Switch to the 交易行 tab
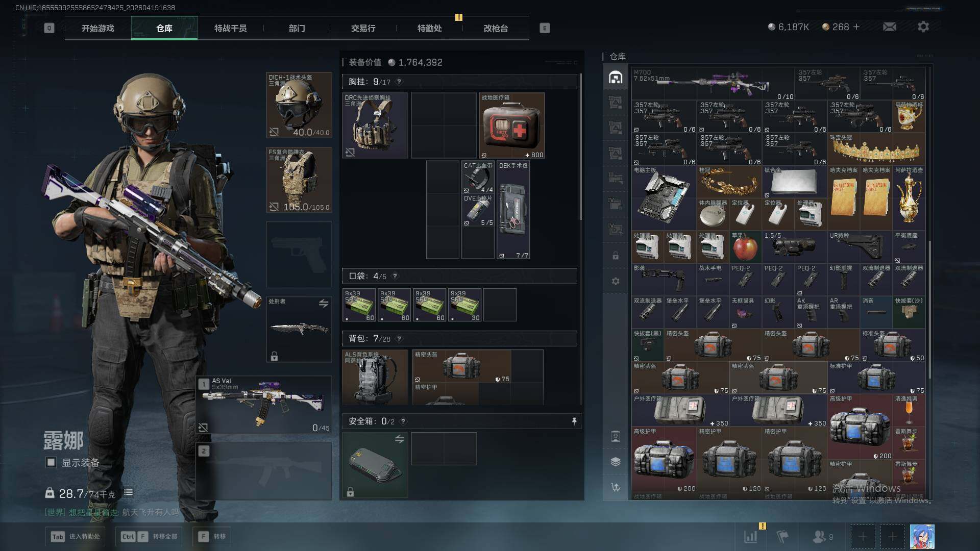 coord(363,28)
